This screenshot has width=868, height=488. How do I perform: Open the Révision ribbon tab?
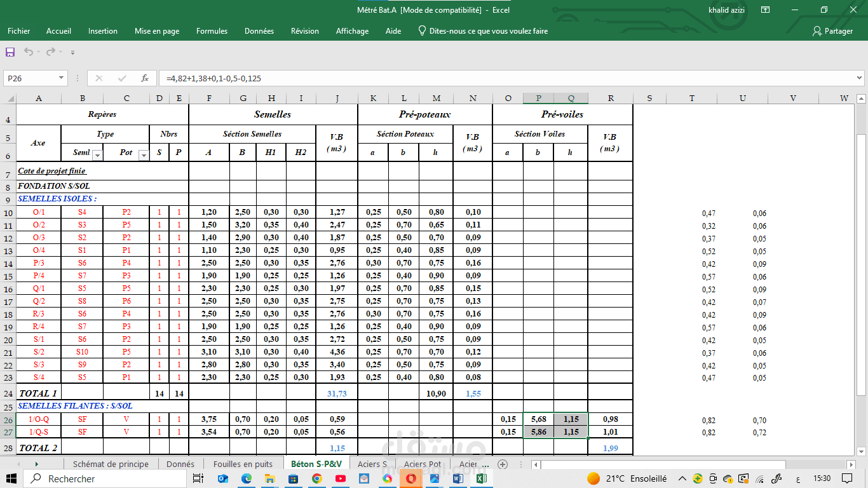pyautogui.click(x=305, y=30)
